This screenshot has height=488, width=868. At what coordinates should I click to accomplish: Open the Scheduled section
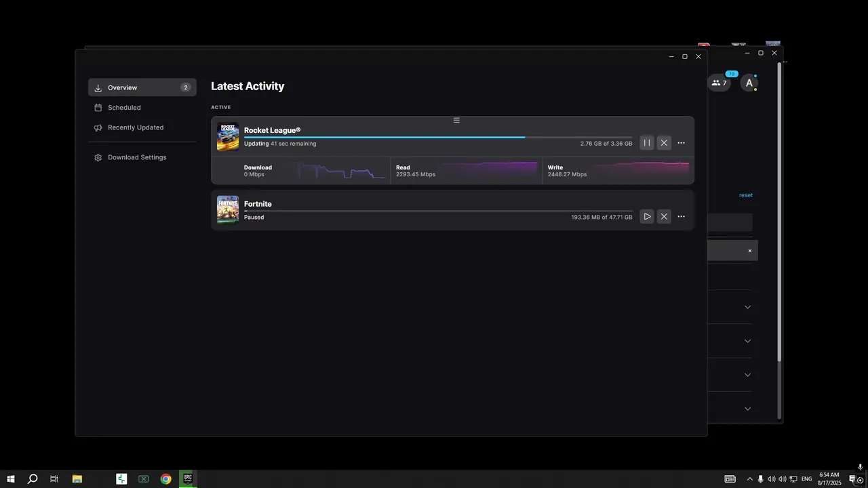click(x=142, y=107)
